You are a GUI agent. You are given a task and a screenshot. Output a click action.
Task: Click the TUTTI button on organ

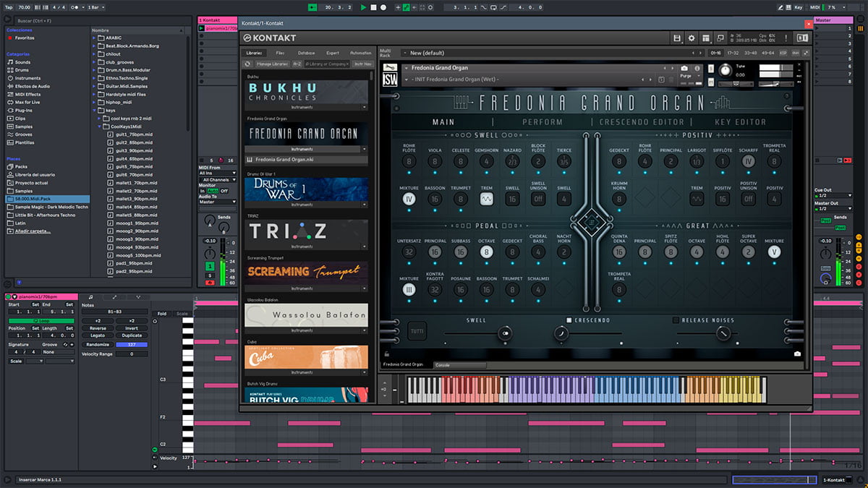pos(417,331)
